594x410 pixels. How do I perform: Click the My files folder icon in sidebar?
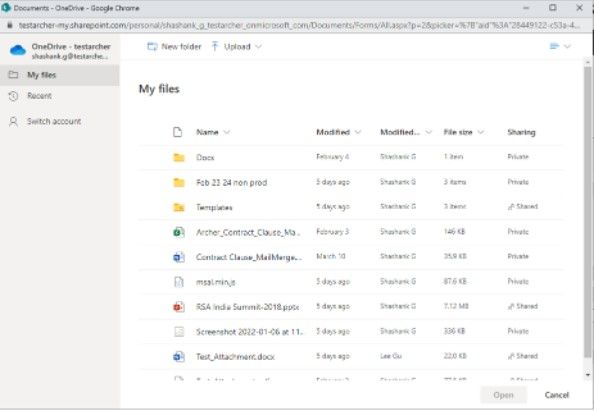pyautogui.click(x=13, y=75)
